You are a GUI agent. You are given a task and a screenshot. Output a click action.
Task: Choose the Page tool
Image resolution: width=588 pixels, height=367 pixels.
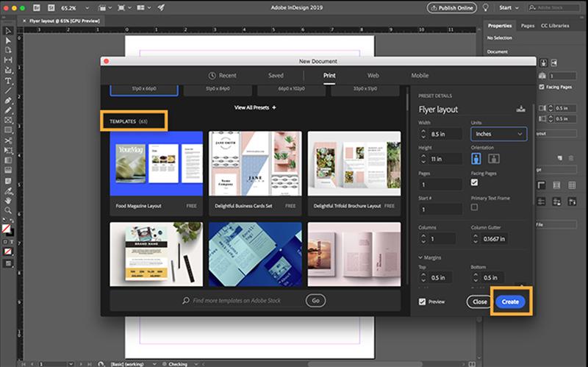8,50
